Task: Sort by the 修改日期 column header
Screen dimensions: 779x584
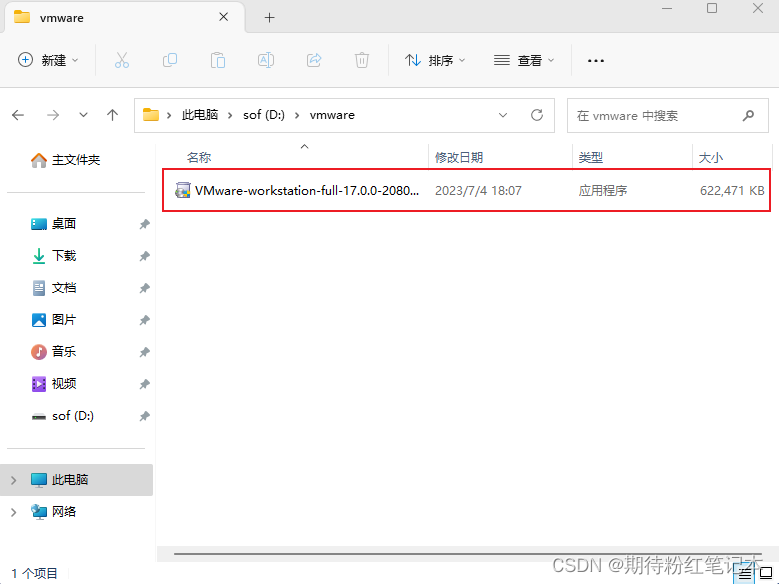Action: [459, 158]
